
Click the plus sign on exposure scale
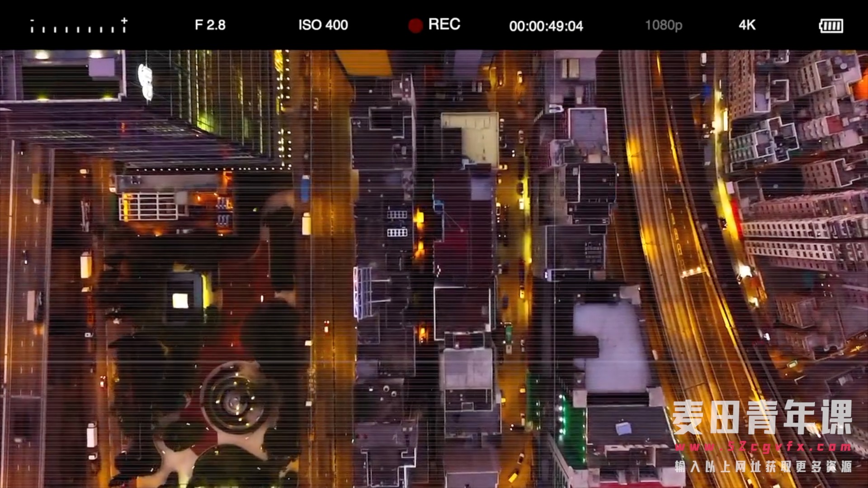tap(124, 21)
